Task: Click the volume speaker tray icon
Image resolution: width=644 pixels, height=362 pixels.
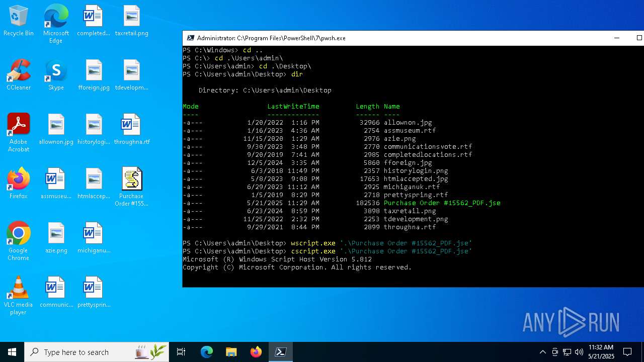Action: click(x=579, y=352)
